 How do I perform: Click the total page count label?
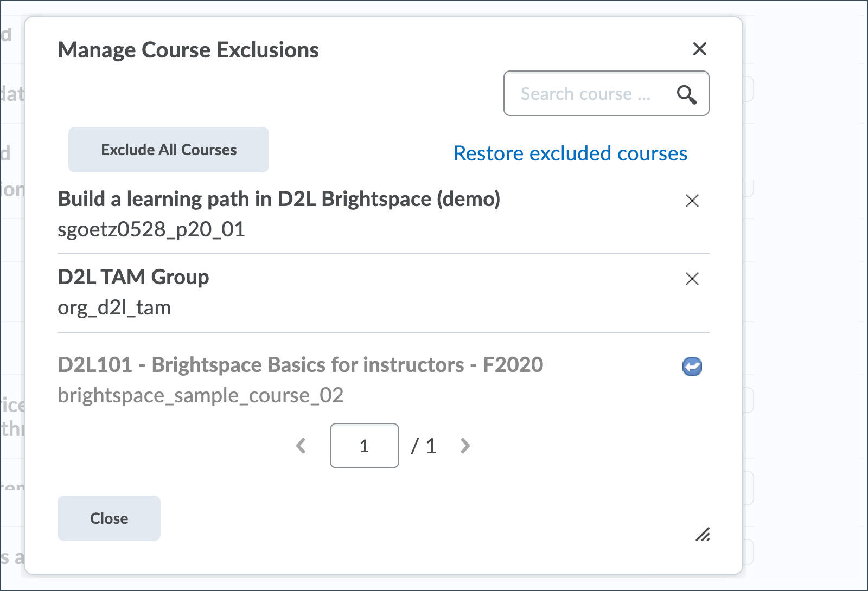(x=424, y=446)
